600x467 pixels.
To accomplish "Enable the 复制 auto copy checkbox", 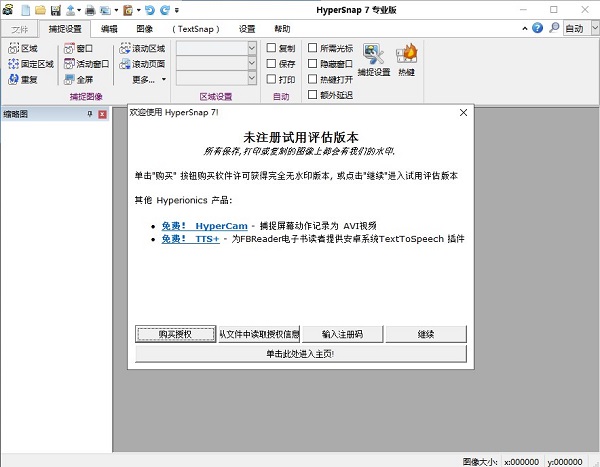I will pyautogui.click(x=271, y=48).
